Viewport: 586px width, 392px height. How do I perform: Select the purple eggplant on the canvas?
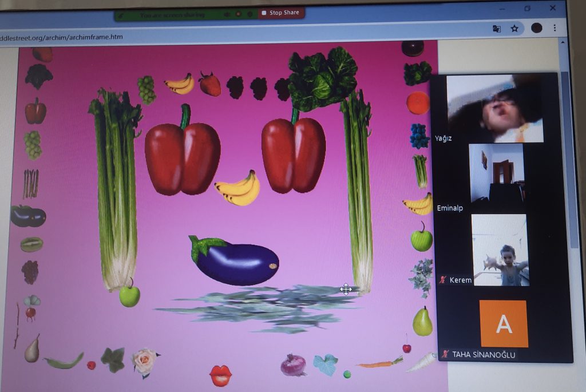coord(235,260)
